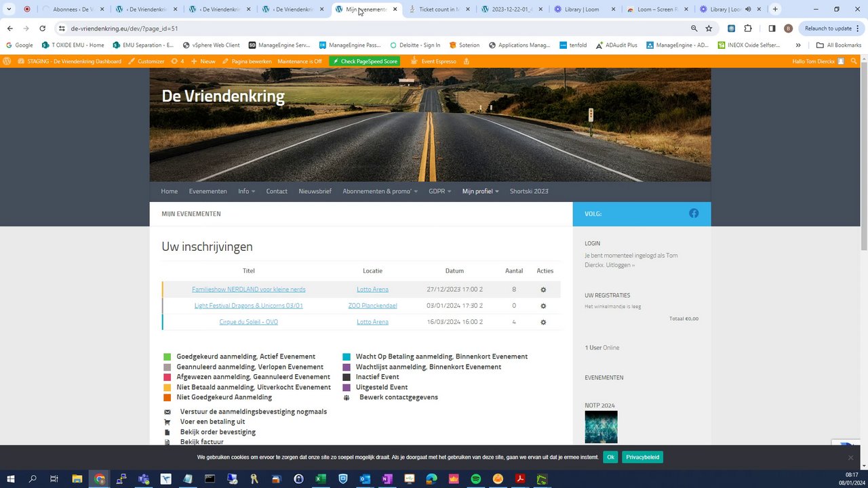Go back with the browser back arrow
The width and height of the screenshot is (868, 488).
(9, 28)
